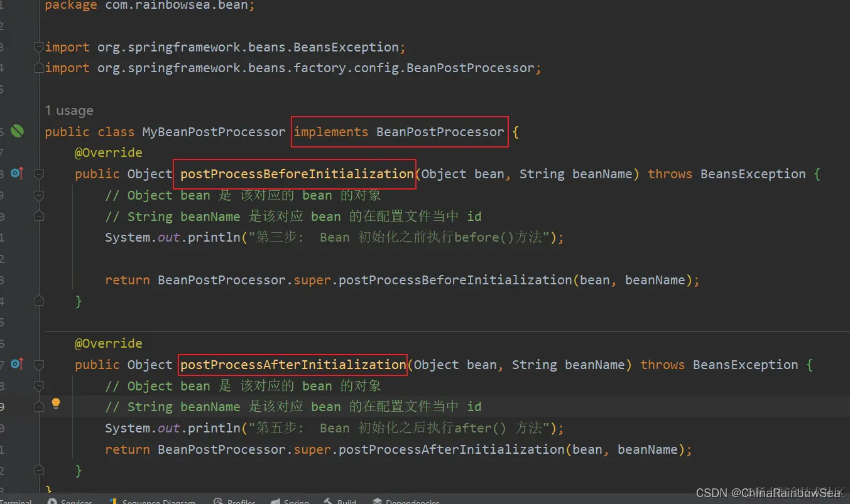Click the fold end marker after first beanName comment
This screenshot has width=850, height=504.
point(39,216)
